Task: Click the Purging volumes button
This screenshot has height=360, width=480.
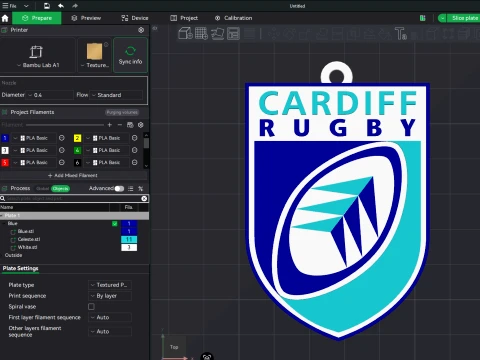Action: pyautogui.click(x=122, y=112)
